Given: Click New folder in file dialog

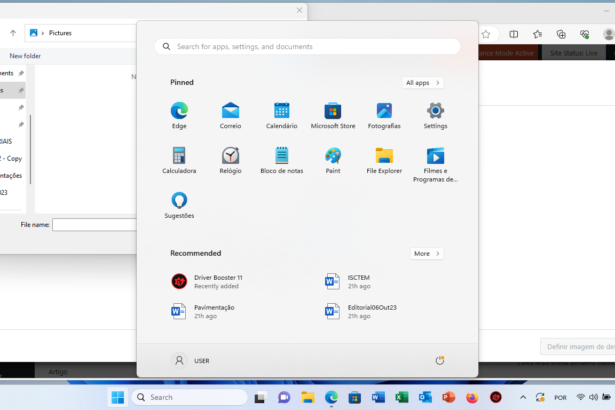Looking at the screenshot, I should click(25, 56).
